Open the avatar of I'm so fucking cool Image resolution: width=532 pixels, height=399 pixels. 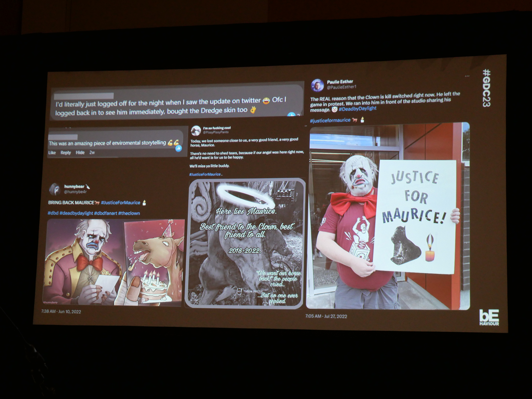point(196,130)
